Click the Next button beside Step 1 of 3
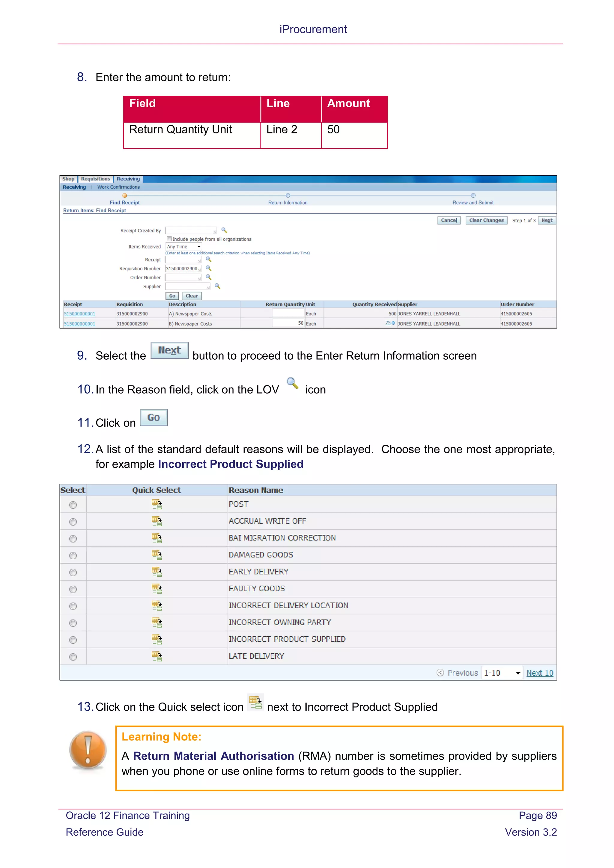The width and height of the screenshot is (614, 868). point(547,220)
